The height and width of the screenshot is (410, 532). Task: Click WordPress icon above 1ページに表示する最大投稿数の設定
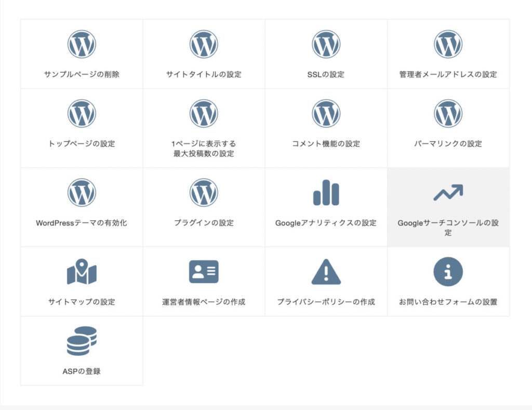pos(204,113)
